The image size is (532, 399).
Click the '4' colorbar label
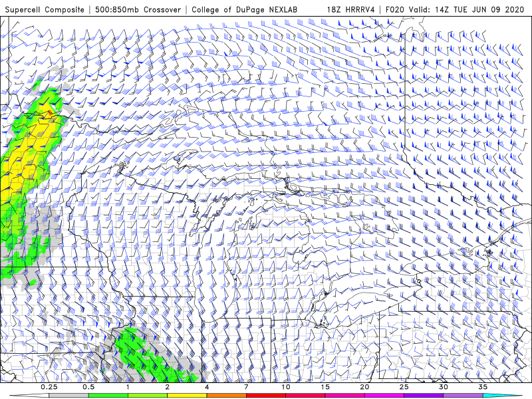tap(207, 387)
